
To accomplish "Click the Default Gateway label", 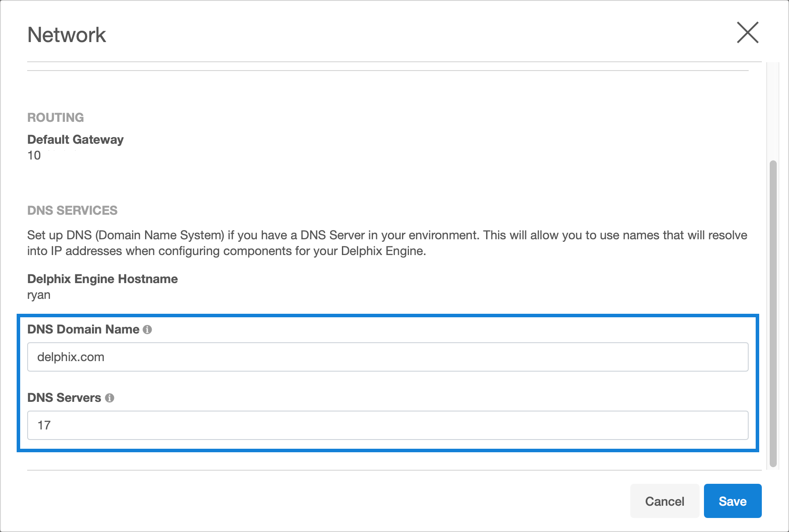I will tap(75, 139).
